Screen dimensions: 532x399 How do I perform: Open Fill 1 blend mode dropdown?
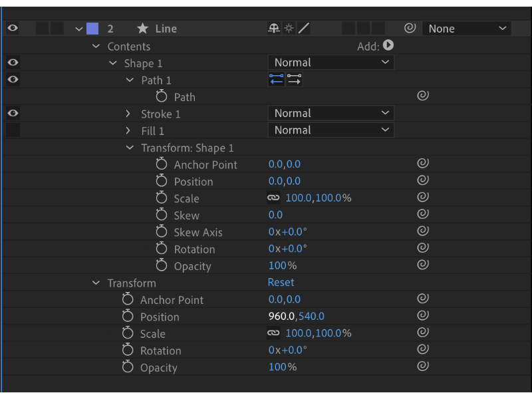click(331, 130)
